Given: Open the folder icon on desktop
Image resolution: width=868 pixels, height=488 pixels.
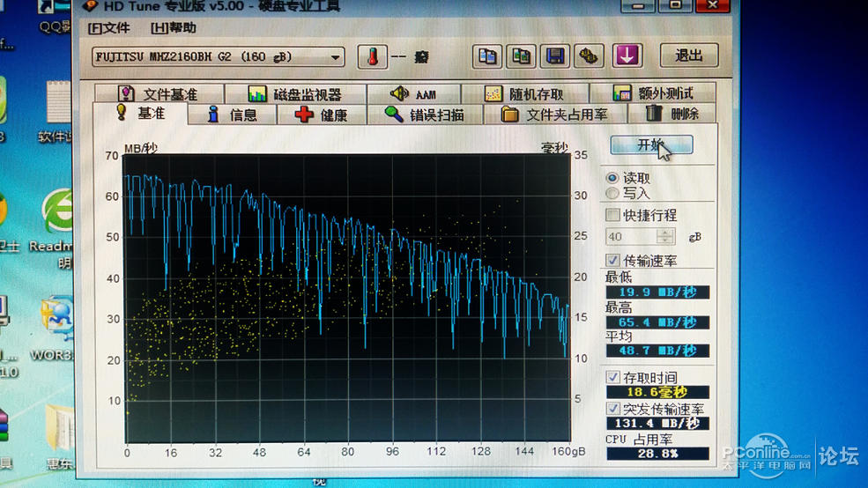Looking at the screenshot, I should 60,428.
